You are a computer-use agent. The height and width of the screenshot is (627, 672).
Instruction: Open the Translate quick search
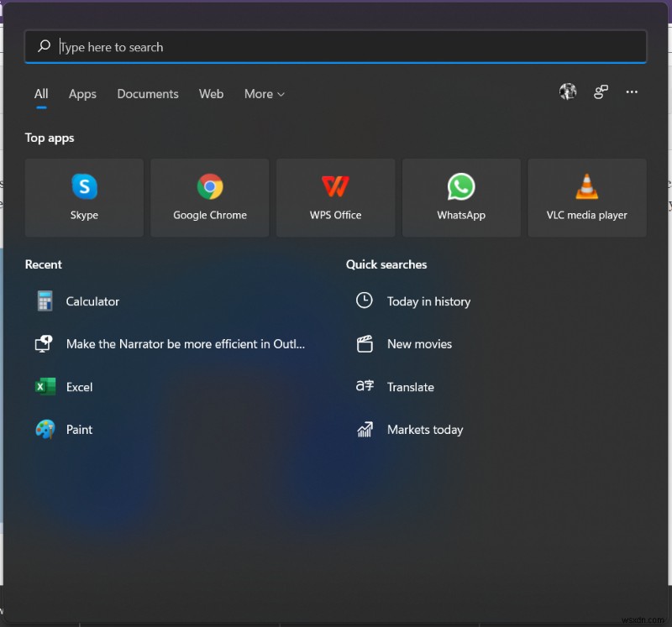pyautogui.click(x=411, y=387)
